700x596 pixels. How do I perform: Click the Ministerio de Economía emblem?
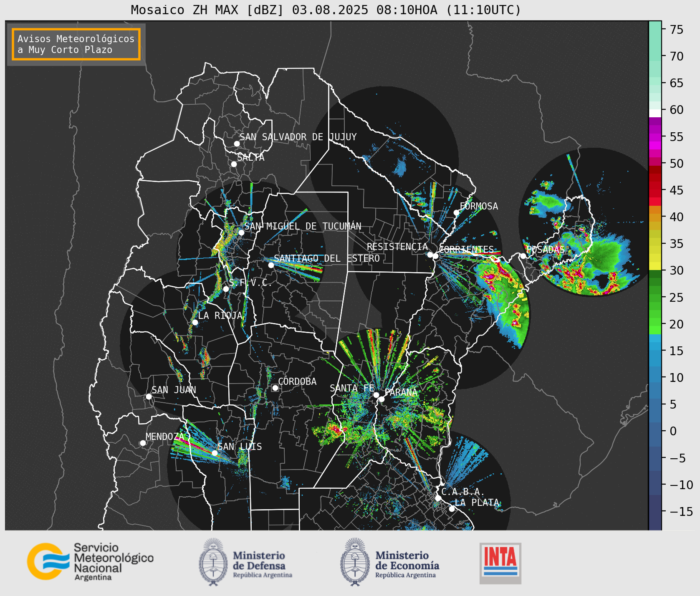pos(355,562)
